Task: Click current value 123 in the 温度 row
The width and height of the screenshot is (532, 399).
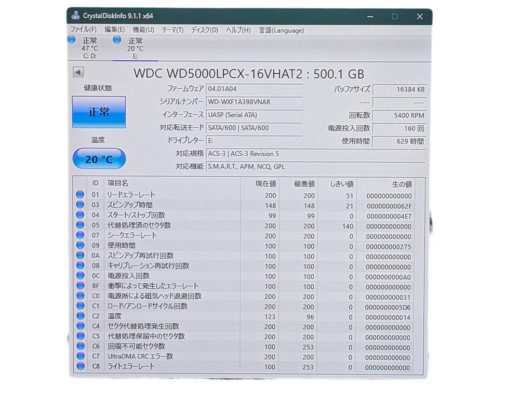Action: coord(270,316)
